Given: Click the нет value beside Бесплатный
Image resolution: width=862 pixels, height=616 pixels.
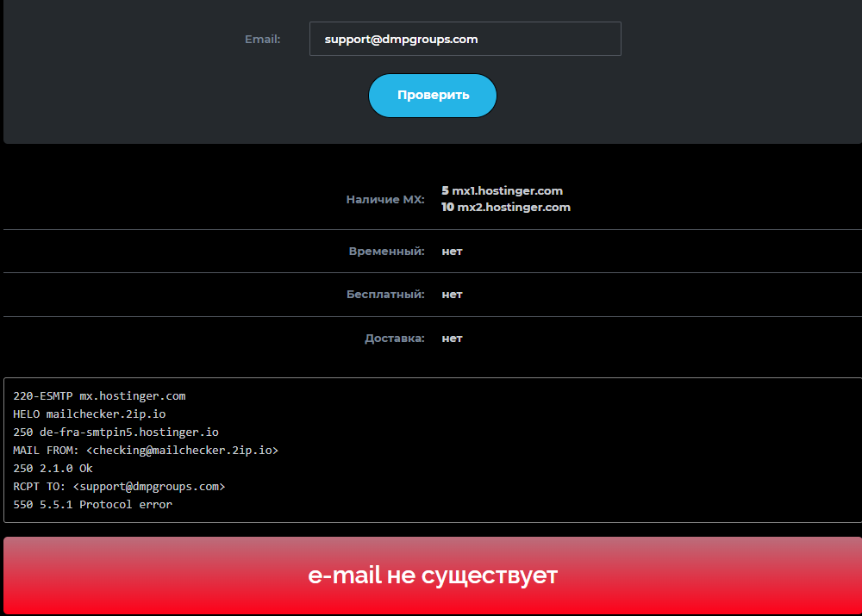Looking at the screenshot, I should tap(452, 294).
